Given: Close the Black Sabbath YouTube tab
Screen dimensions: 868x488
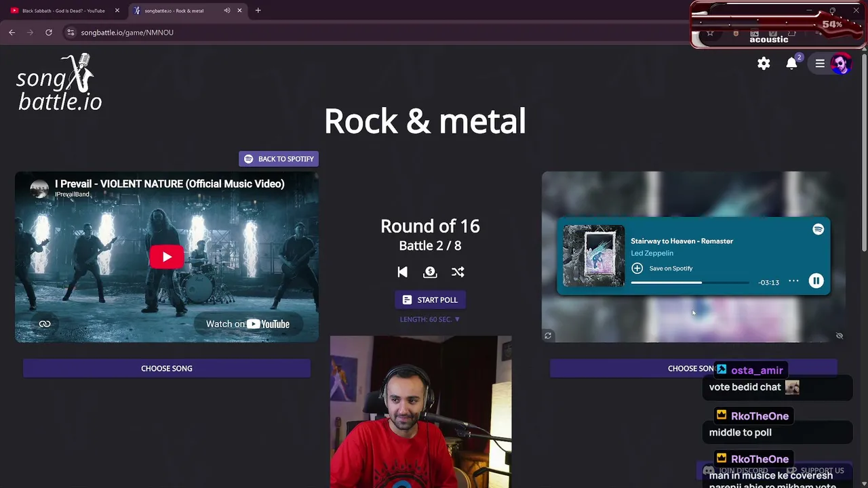Looking at the screenshot, I should click(x=117, y=10).
